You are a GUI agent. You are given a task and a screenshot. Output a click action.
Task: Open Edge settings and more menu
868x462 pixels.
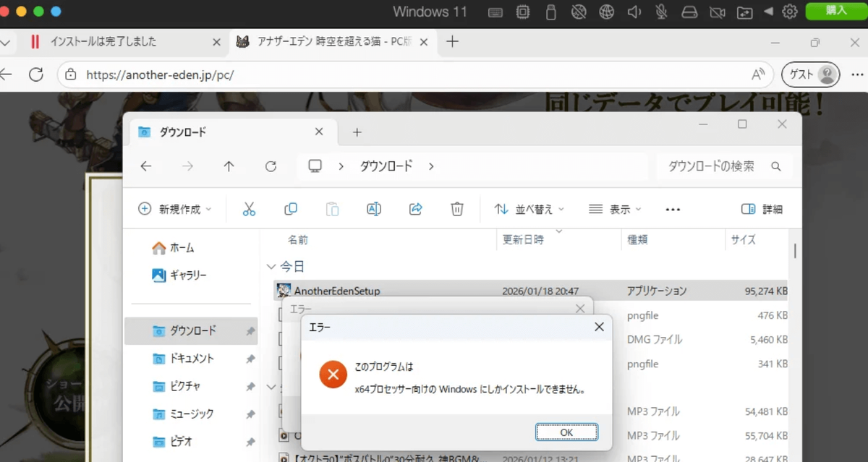(857, 74)
